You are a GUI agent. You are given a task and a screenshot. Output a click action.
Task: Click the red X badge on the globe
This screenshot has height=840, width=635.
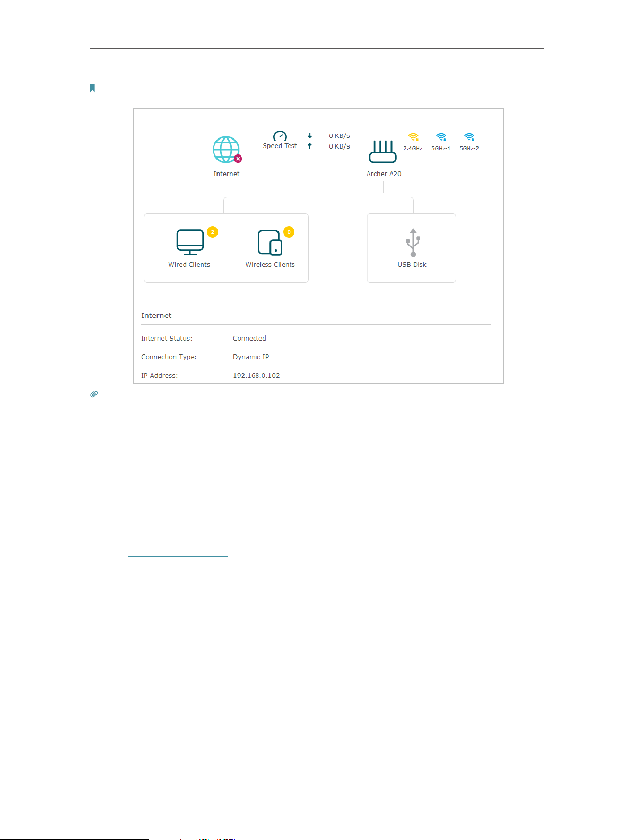238,159
